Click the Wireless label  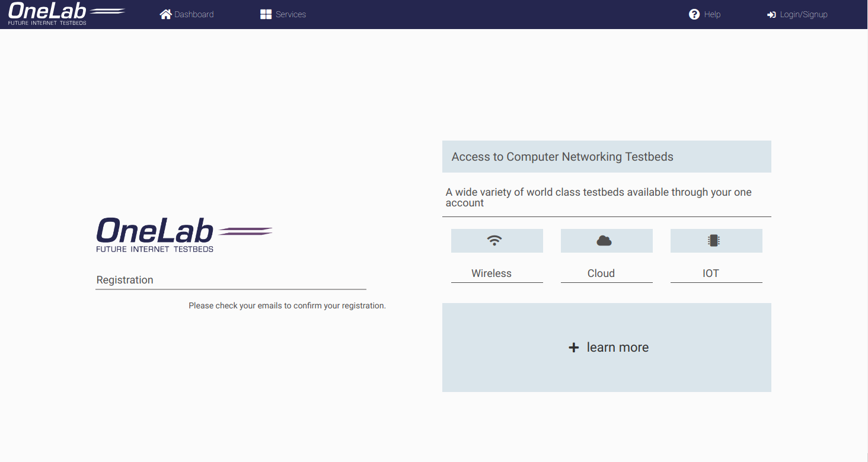[492, 273]
